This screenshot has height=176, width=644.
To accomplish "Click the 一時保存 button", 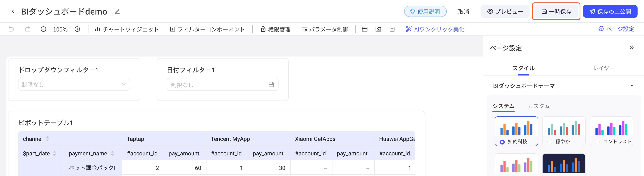I will pyautogui.click(x=556, y=12).
